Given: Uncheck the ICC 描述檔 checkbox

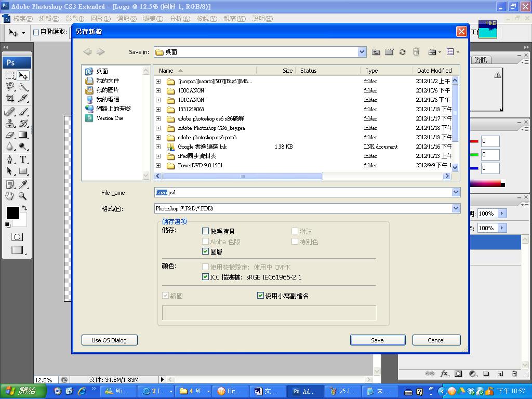Looking at the screenshot, I should (205, 277).
